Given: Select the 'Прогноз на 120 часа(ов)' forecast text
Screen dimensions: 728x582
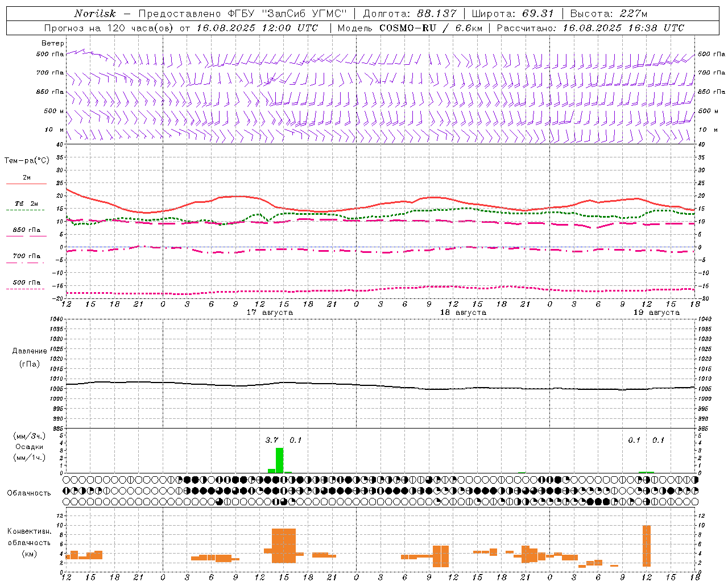Looking at the screenshot, I should [109, 28].
